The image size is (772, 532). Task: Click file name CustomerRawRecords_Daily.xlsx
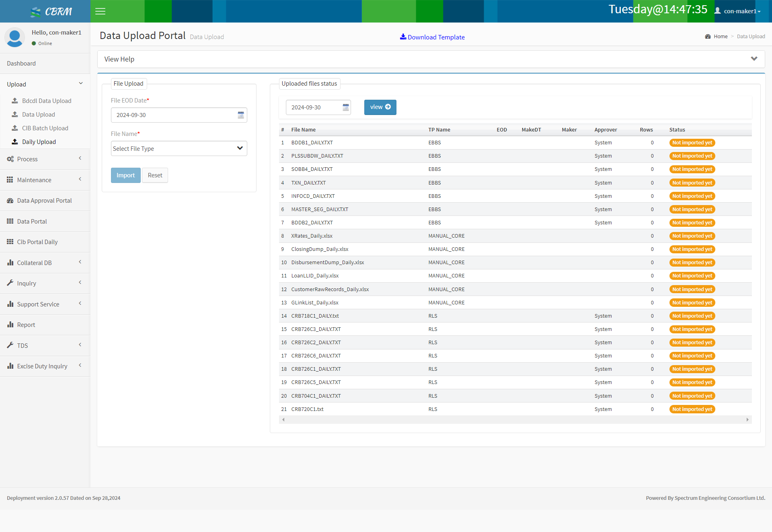coord(330,290)
